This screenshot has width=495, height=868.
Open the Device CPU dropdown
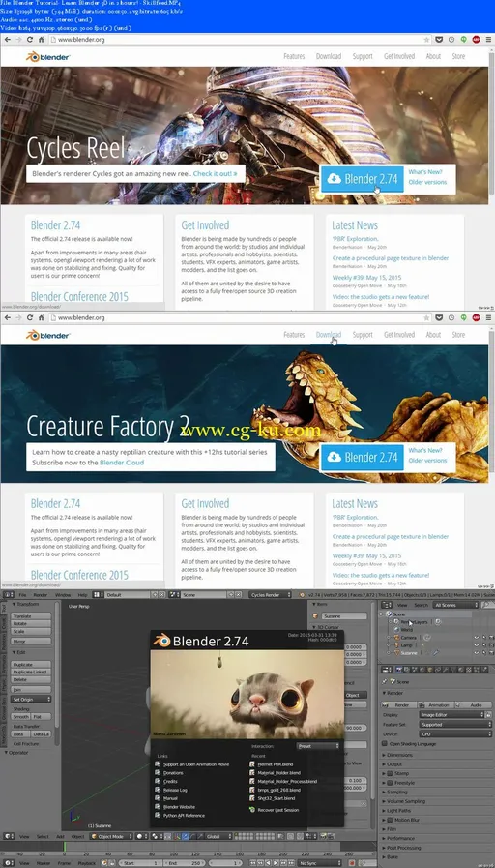click(455, 733)
